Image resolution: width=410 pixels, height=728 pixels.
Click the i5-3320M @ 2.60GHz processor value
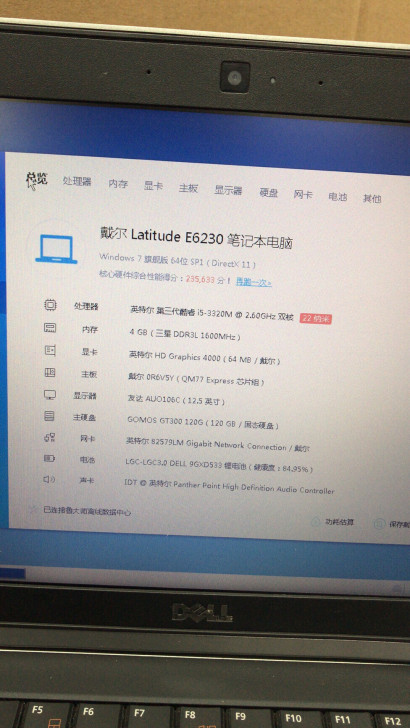[212, 313]
